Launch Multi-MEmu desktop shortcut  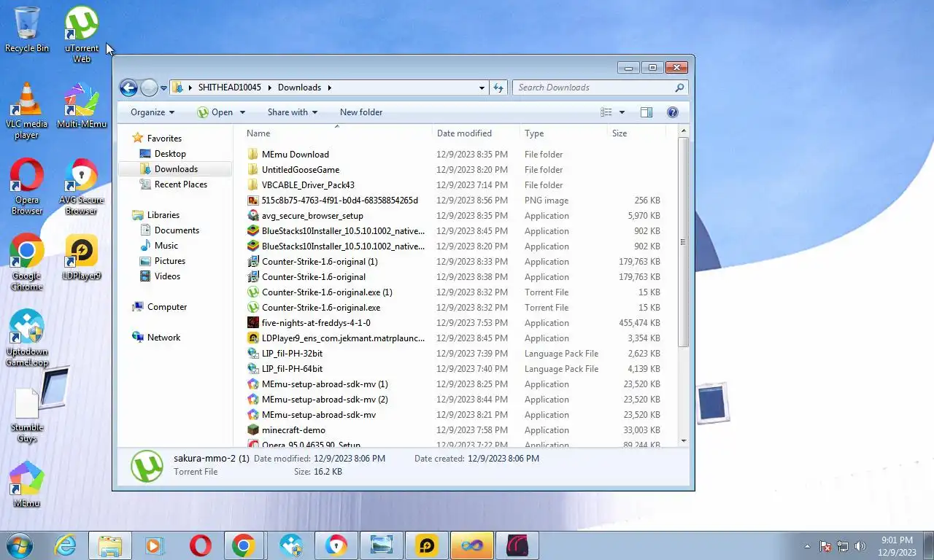point(82,105)
